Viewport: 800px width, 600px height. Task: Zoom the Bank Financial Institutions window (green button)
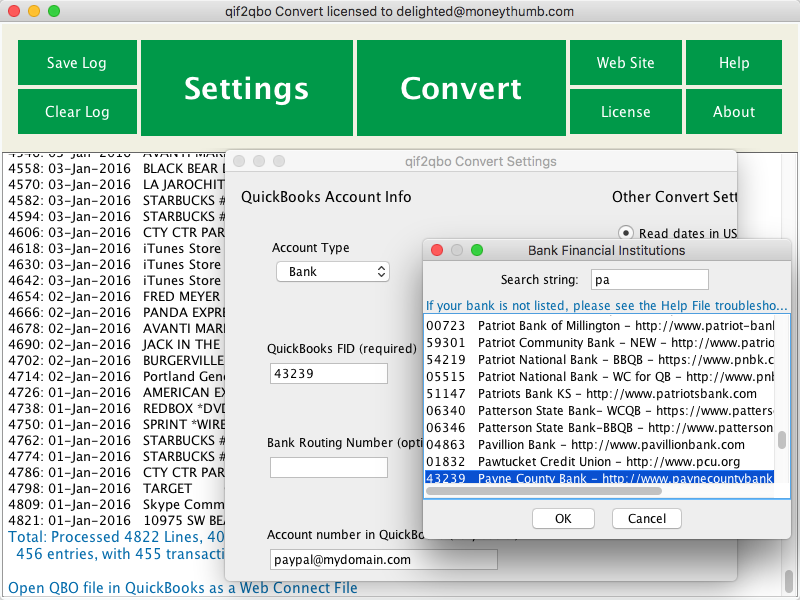(477, 250)
